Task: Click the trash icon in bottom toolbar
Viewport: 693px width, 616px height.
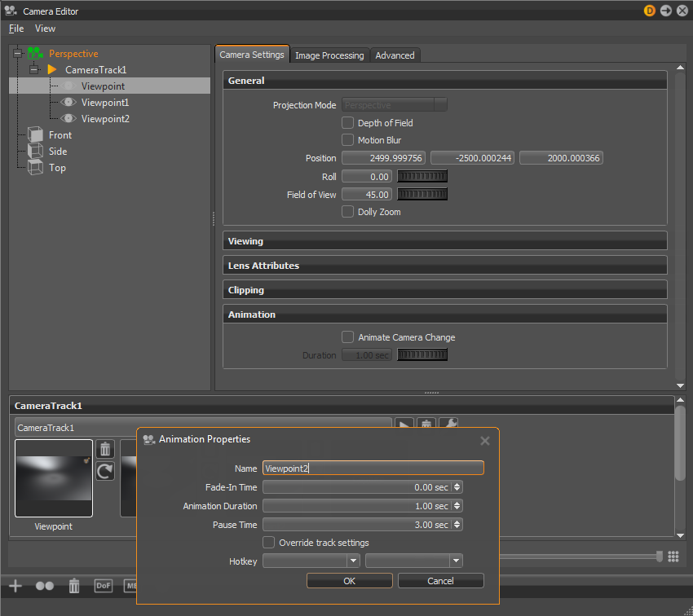Action: click(74, 585)
